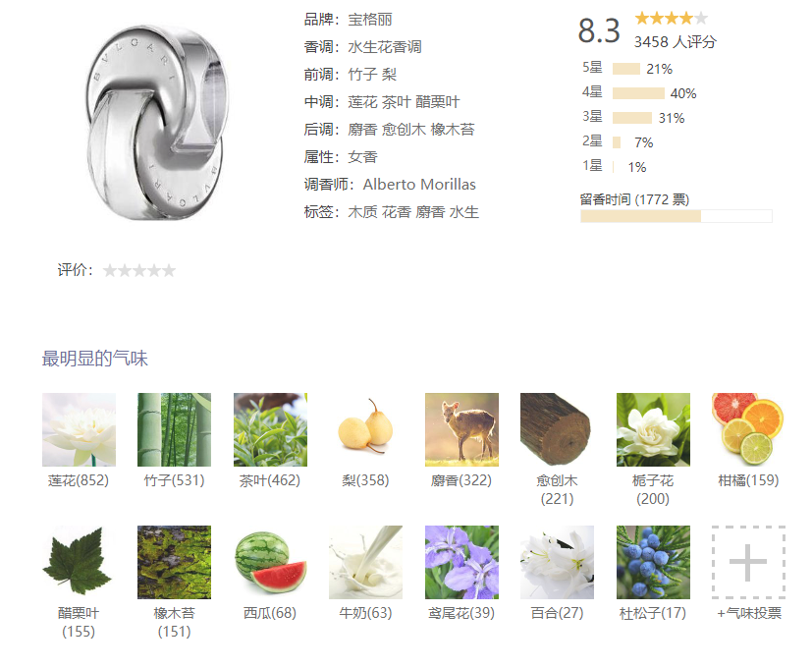Click the 3星 rating bar

pyautogui.click(x=632, y=118)
